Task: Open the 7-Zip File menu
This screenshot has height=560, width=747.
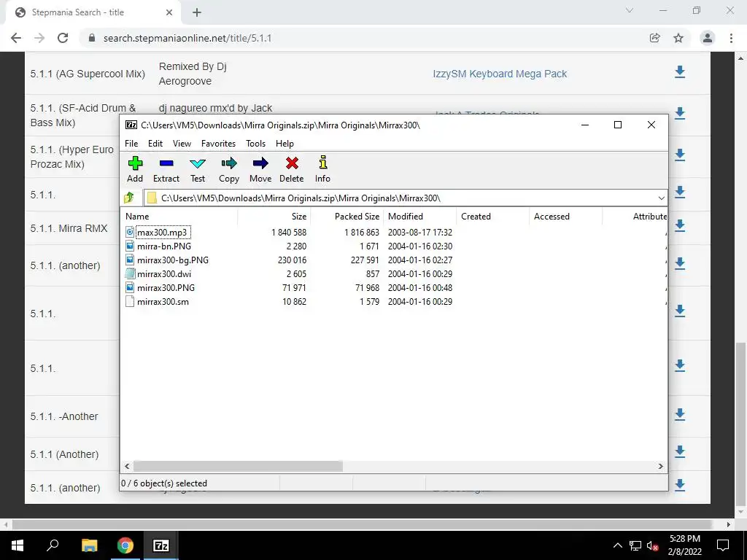Action: 131,144
